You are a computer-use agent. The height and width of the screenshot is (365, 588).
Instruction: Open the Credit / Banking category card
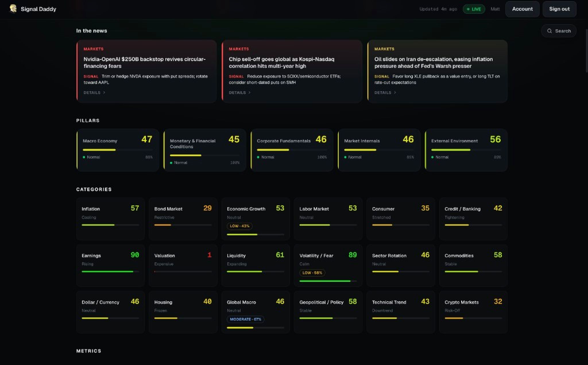point(473,219)
